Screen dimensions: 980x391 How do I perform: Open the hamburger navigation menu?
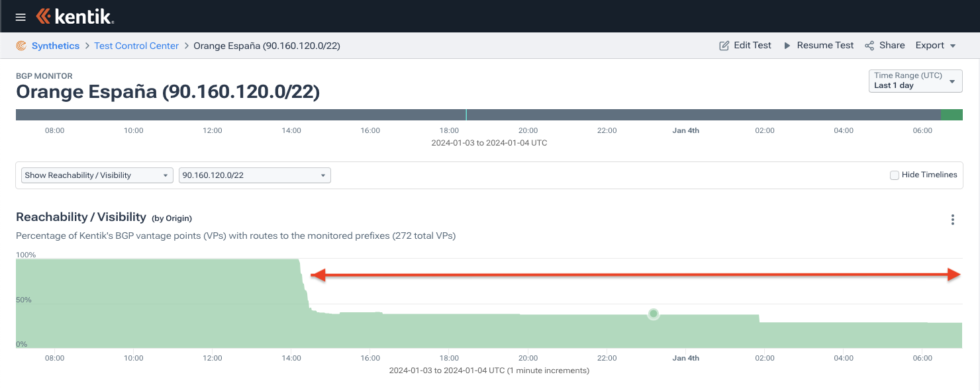click(21, 17)
